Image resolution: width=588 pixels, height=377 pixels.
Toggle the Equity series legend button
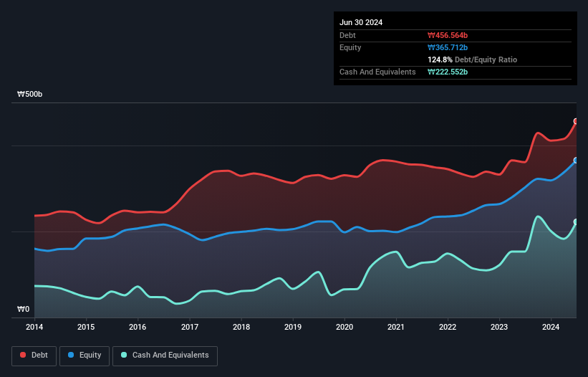point(85,355)
